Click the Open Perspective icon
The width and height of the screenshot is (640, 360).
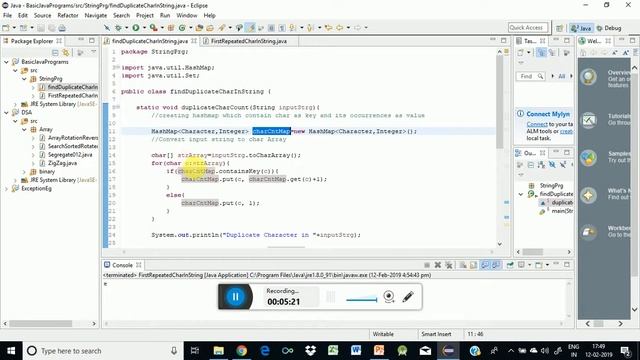(x=560, y=28)
